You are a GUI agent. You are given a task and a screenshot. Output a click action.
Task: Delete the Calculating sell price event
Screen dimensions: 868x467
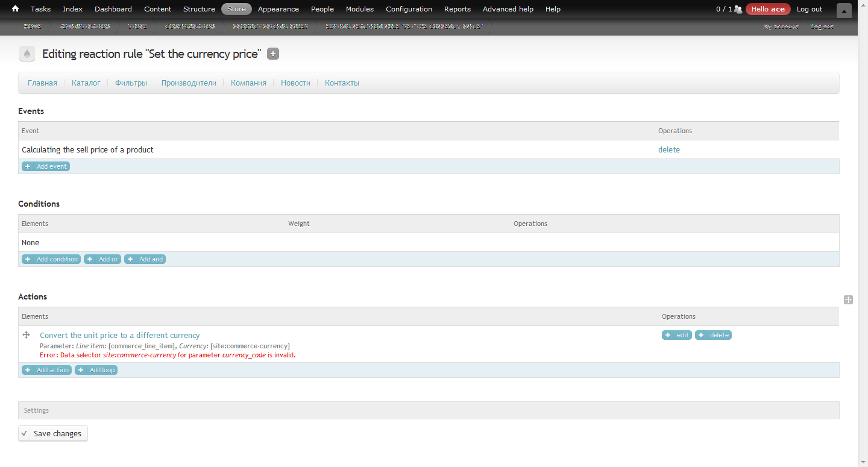tap(668, 149)
